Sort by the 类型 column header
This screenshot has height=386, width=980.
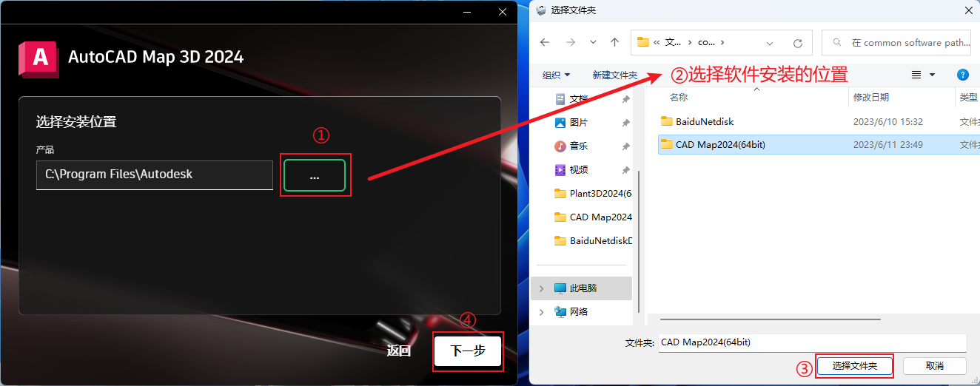coord(968,97)
